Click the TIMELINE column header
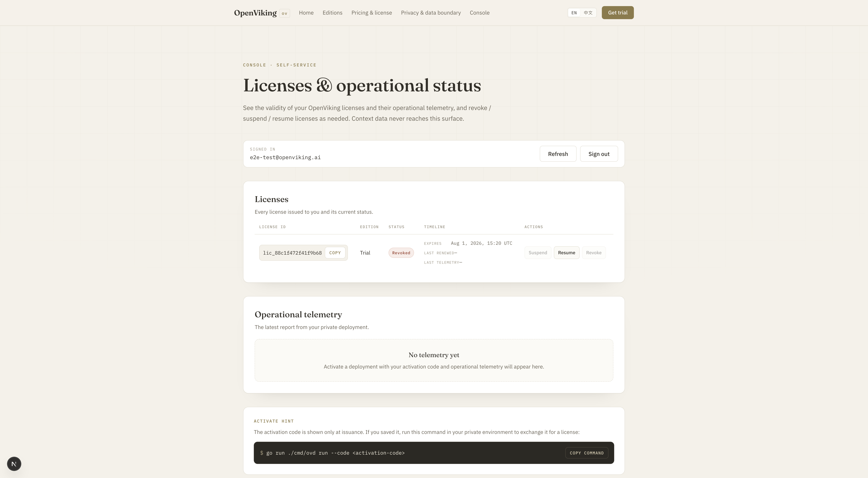868x478 pixels. (x=434, y=227)
